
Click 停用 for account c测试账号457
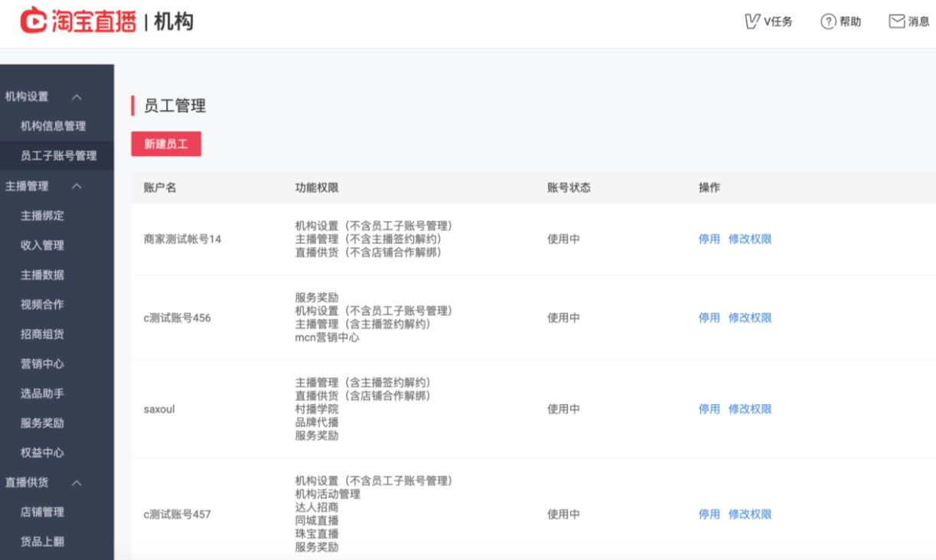click(708, 514)
